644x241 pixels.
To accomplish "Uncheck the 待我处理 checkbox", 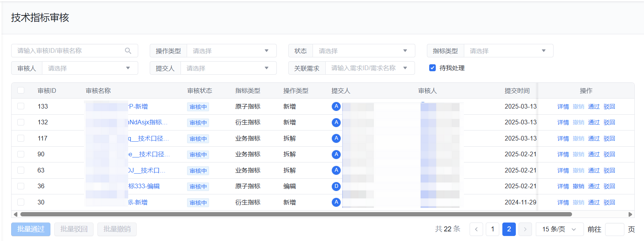I will pyautogui.click(x=432, y=68).
